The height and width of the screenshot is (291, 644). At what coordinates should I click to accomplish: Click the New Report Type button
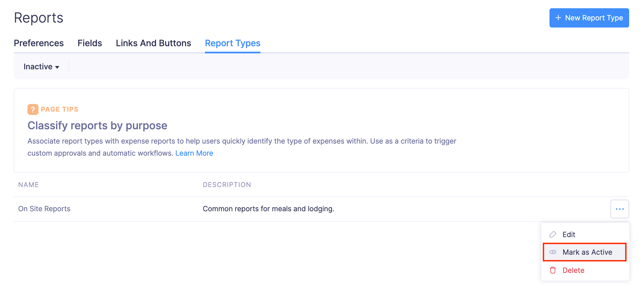(589, 18)
